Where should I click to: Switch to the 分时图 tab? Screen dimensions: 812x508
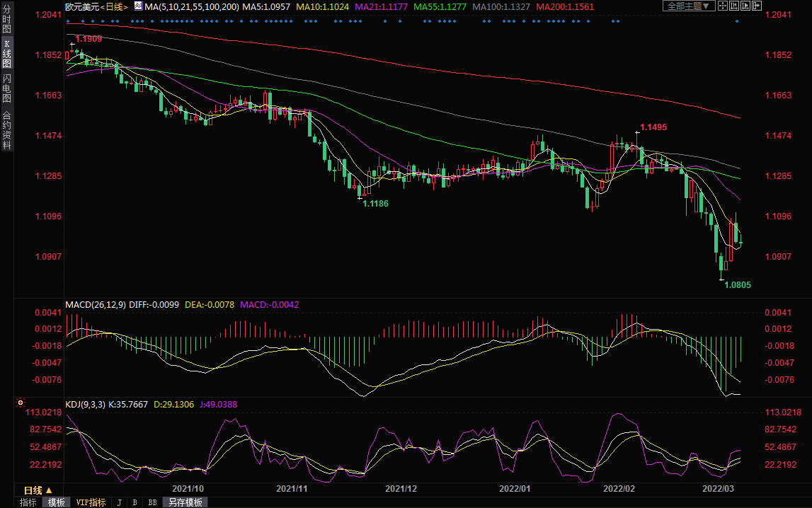tap(6, 20)
